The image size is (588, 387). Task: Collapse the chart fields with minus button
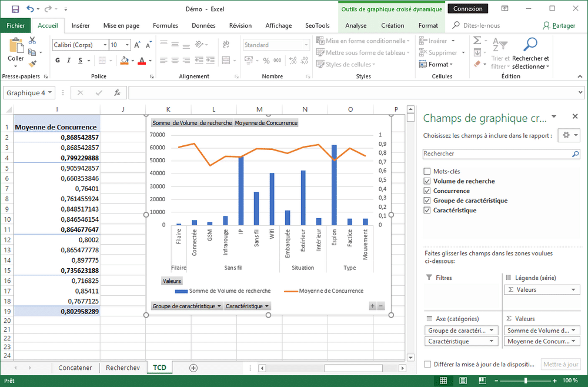tap(380, 306)
